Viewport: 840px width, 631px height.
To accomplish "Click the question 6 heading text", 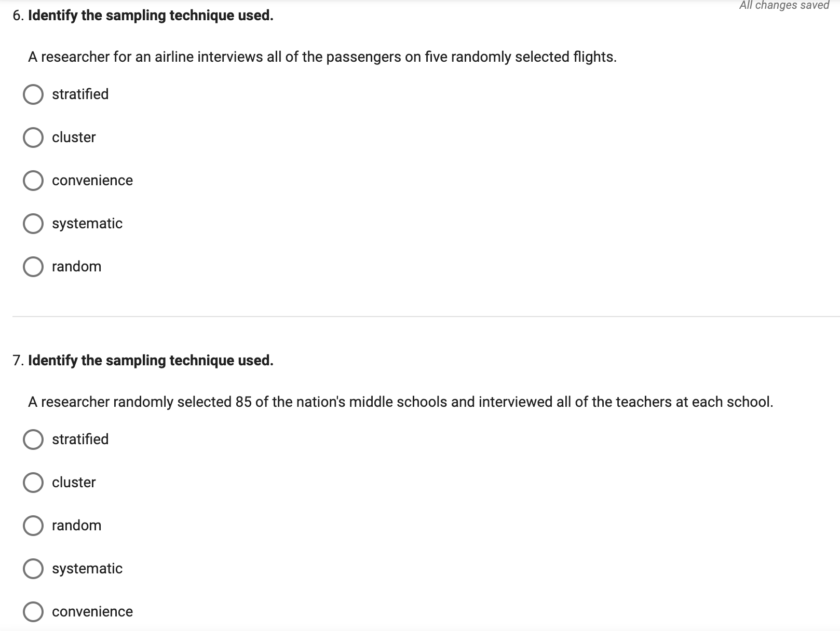I will (142, 16).
